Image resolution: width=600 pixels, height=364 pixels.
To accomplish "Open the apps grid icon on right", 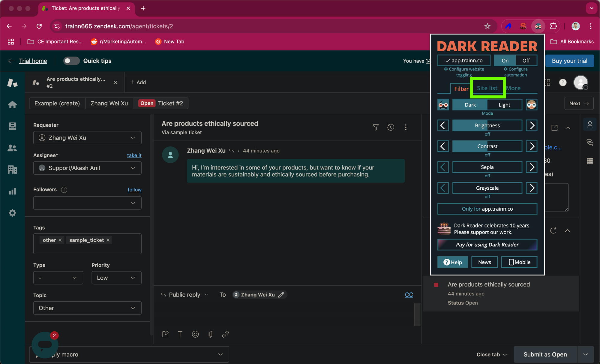I will [x=590, y=161].
